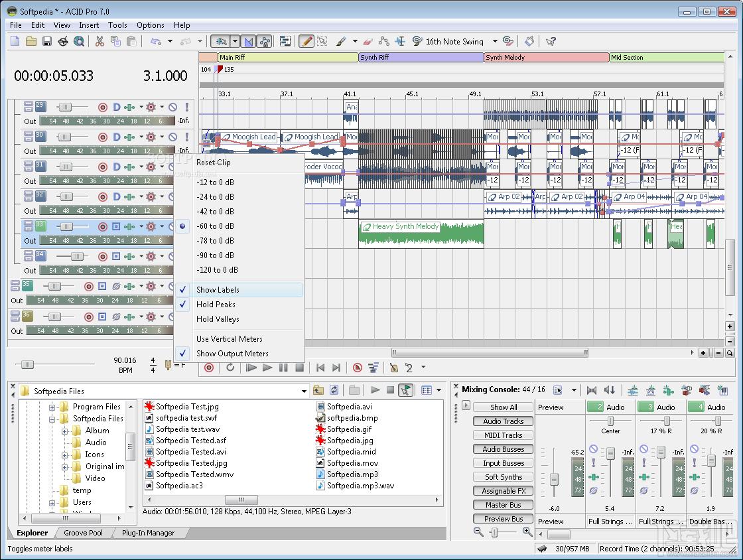
Task: Collapse the Softpedia Files tree node
Action: [52, 419]
